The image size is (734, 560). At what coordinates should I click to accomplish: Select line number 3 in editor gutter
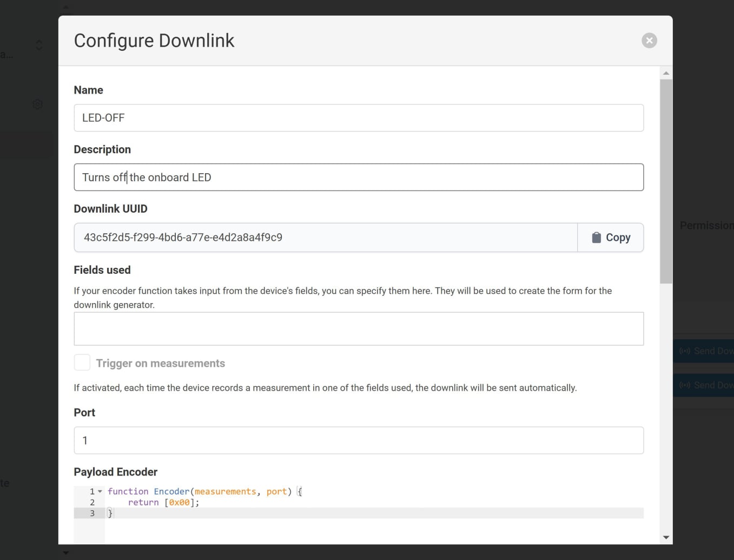pyautogui.click(x=92, y=513)
